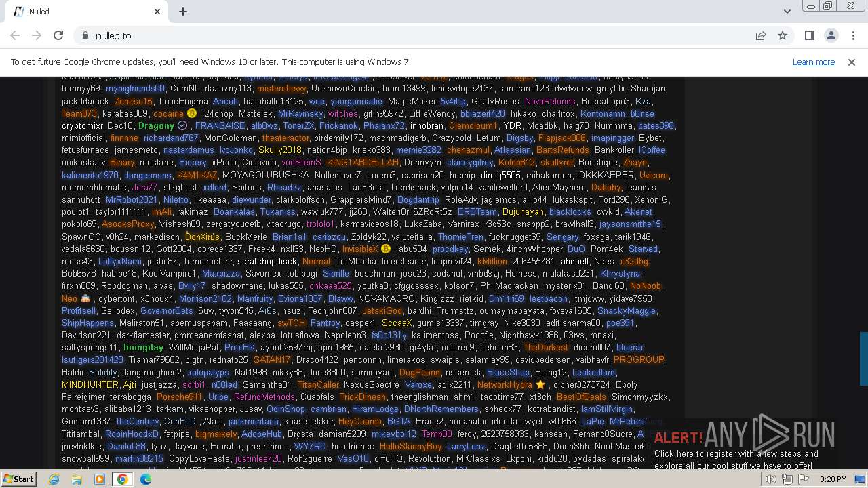Click the volume speaker tray icon
868x488 pixels.
click(770, 479)
